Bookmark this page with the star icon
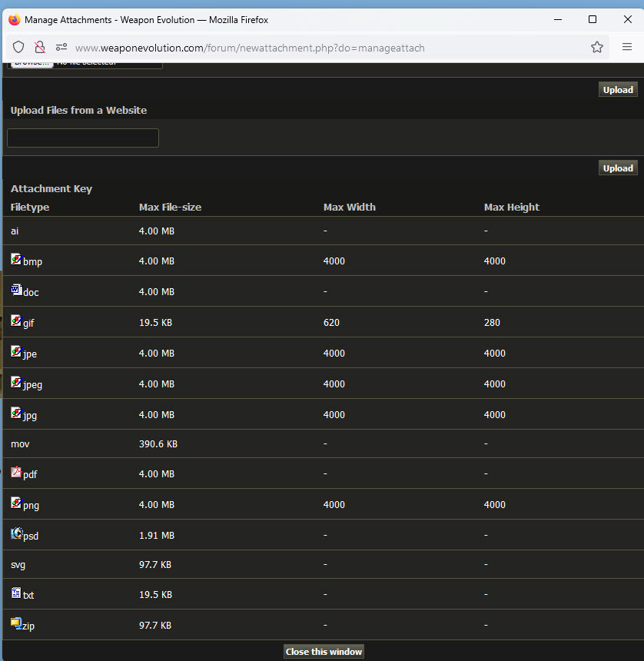644x661 pixels. (x=597, y=48)
